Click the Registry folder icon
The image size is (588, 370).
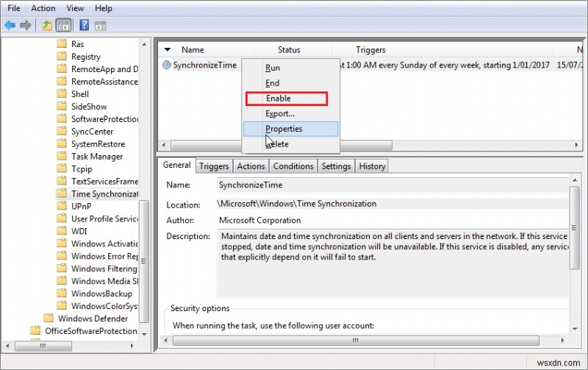click(62, 57)
